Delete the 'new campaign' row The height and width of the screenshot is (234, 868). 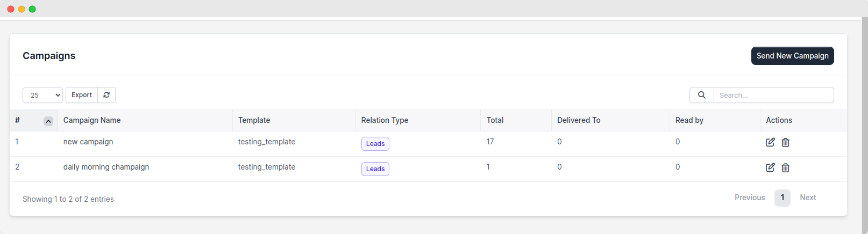pos(785,142)
